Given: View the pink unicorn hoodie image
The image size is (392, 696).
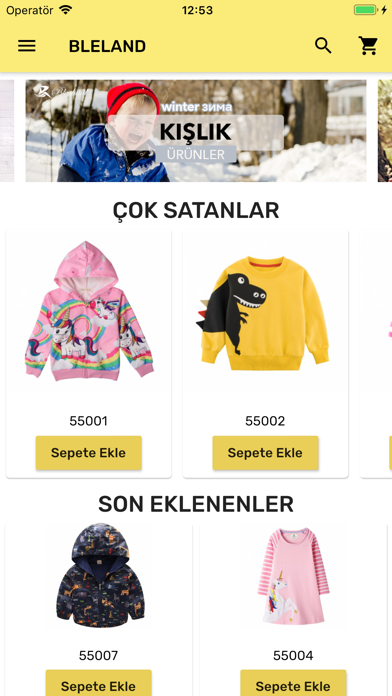Looking at the screenshot, I should (89, 311).
